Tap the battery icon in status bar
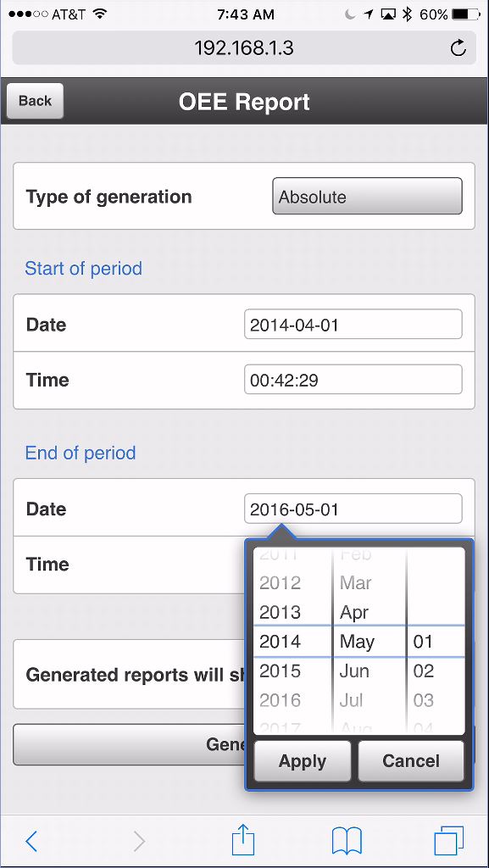This screenshot has height=868, width=489. 466,14
